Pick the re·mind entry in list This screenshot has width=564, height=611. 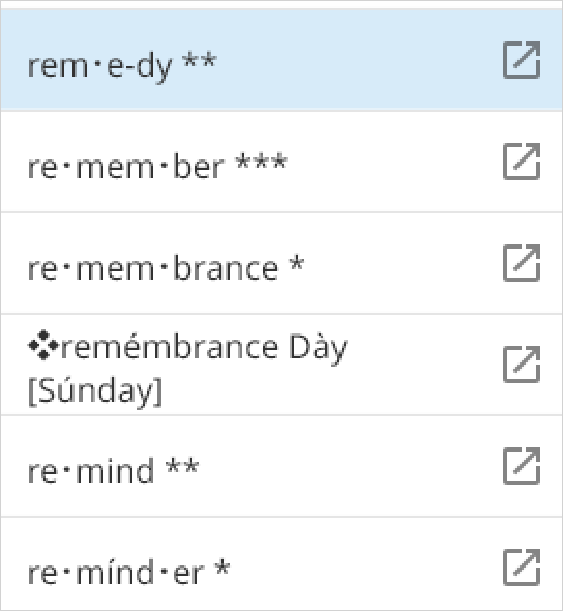pyautogui.click(x=282, y=466)
